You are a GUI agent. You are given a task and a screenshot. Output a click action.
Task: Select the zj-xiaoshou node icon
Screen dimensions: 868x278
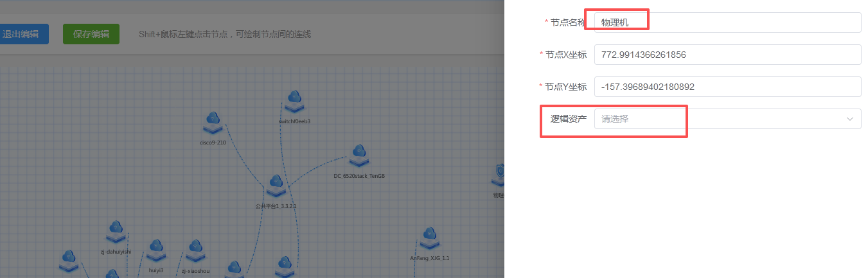pos(195,251)
